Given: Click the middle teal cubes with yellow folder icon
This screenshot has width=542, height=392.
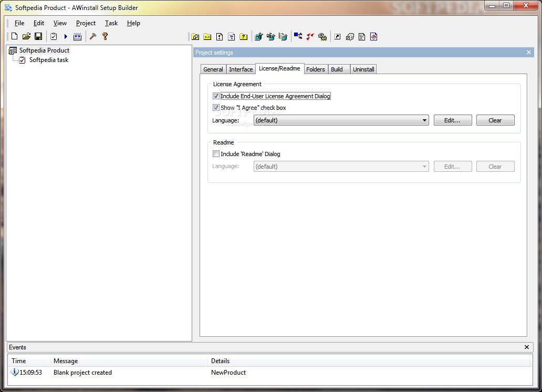Looking at the screenshot, I should point(270,37).
